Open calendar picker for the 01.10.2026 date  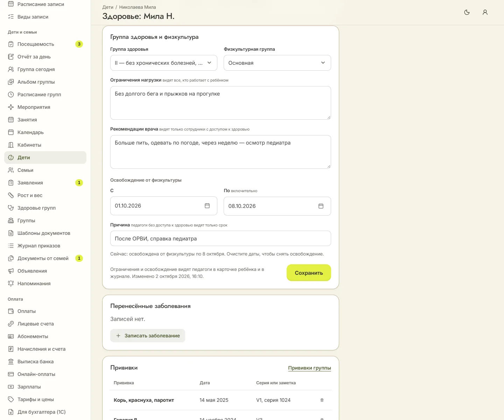point(207,206)
